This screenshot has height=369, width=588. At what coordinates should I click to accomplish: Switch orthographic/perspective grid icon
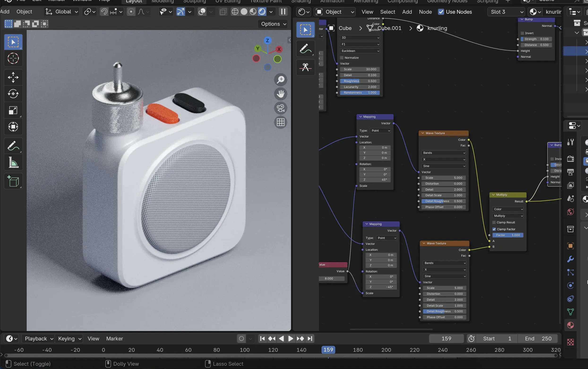point(281,122)
